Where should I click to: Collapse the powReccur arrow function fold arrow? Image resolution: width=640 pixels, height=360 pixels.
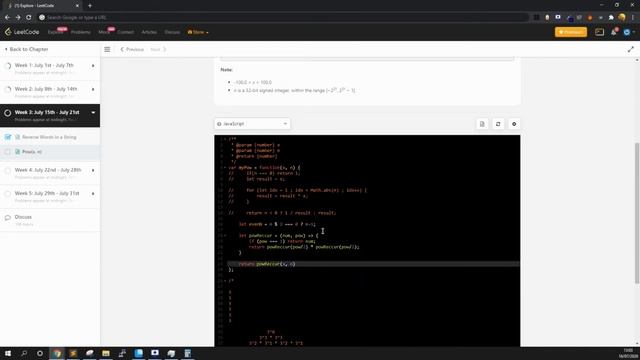(x=225, y=236)
